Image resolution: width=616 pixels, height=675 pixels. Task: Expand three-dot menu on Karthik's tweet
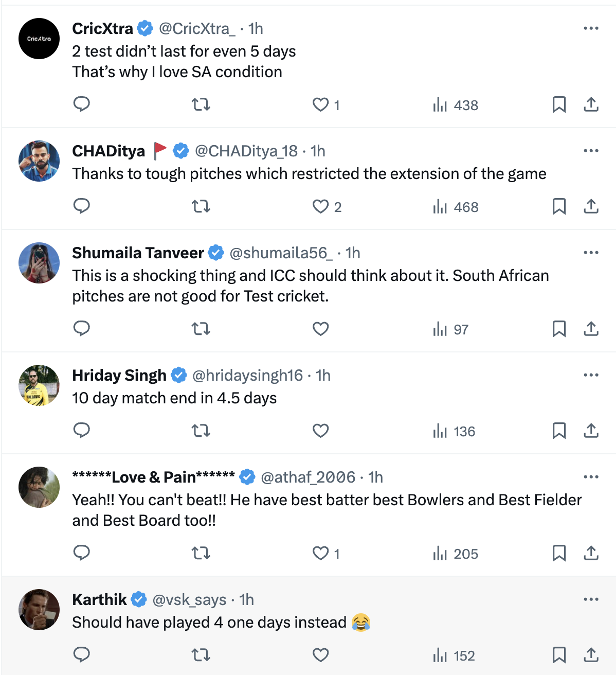591,599
